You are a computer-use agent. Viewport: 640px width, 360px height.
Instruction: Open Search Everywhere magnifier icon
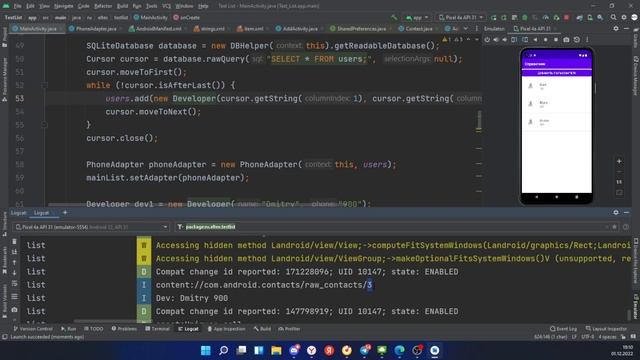(x=613, y=18)
